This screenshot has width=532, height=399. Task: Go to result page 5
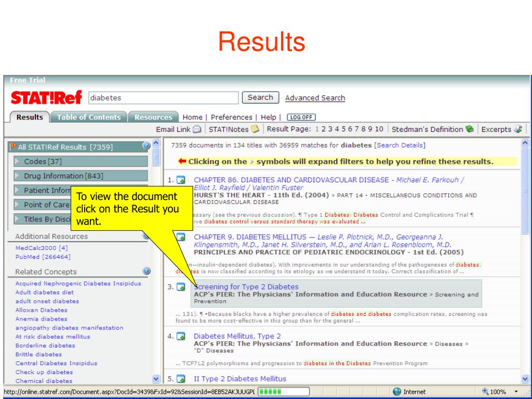pos(344,129)
